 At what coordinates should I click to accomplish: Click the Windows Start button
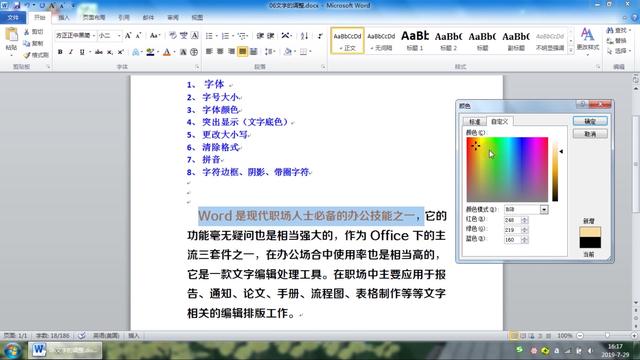click(12, 350)
